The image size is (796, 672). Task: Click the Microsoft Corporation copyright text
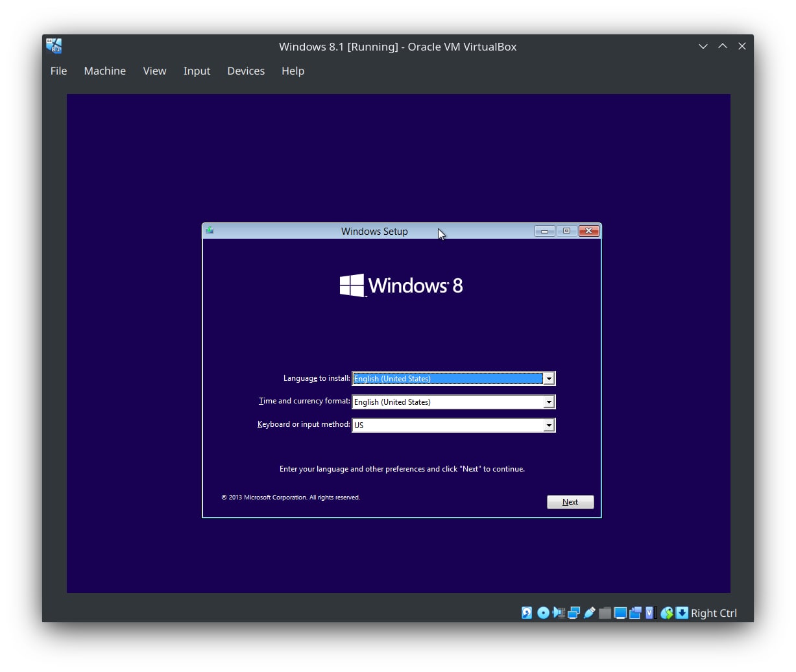pos(291,498)
